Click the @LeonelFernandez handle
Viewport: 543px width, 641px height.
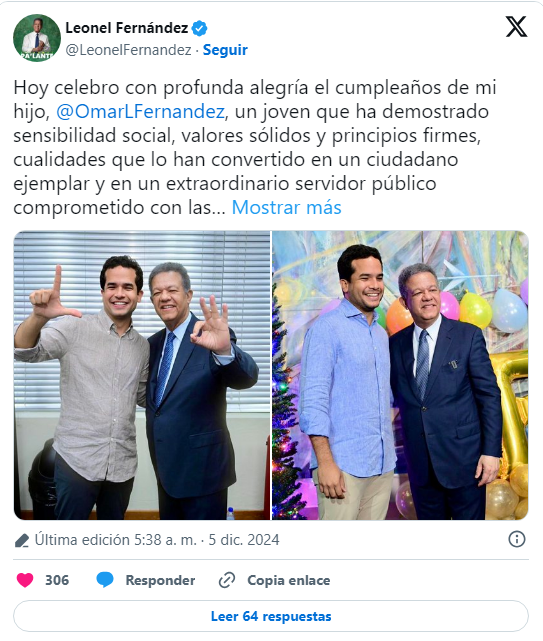click(x=128, y=50)
